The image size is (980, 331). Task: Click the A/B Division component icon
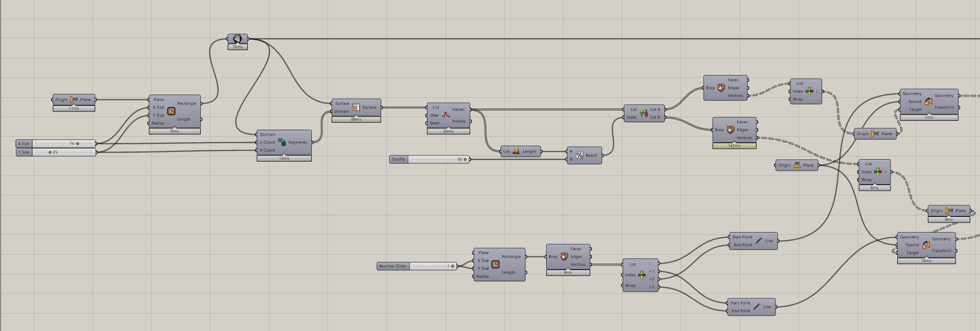(x=579, y=155)
